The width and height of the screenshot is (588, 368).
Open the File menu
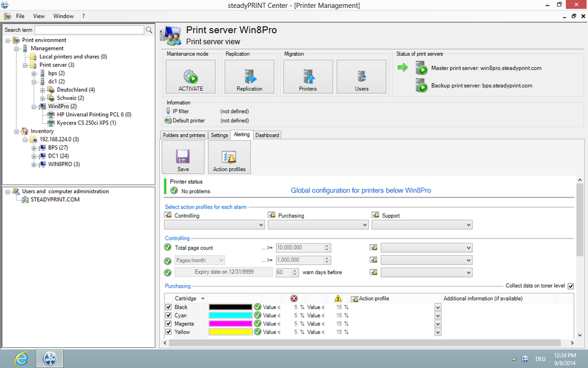coord(20,16)
